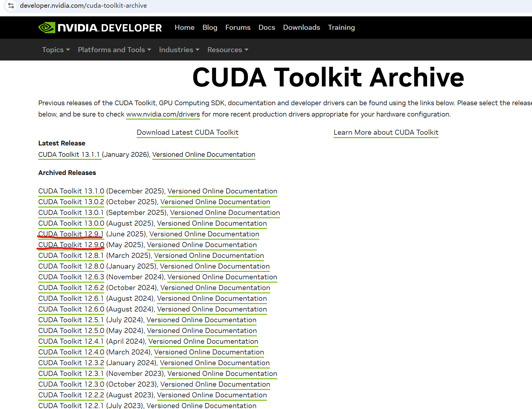Open CUDA Toolkit 13.0.1 link

(71, 213)
